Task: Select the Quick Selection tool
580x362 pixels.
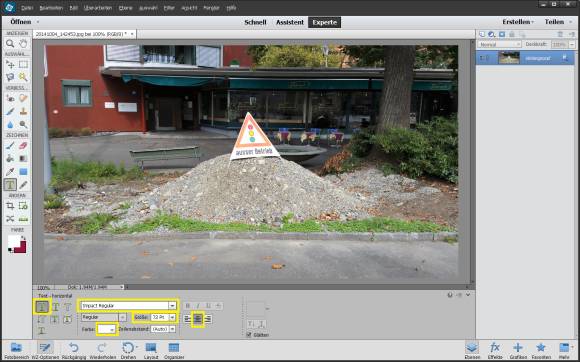Action: click(23, 77)
